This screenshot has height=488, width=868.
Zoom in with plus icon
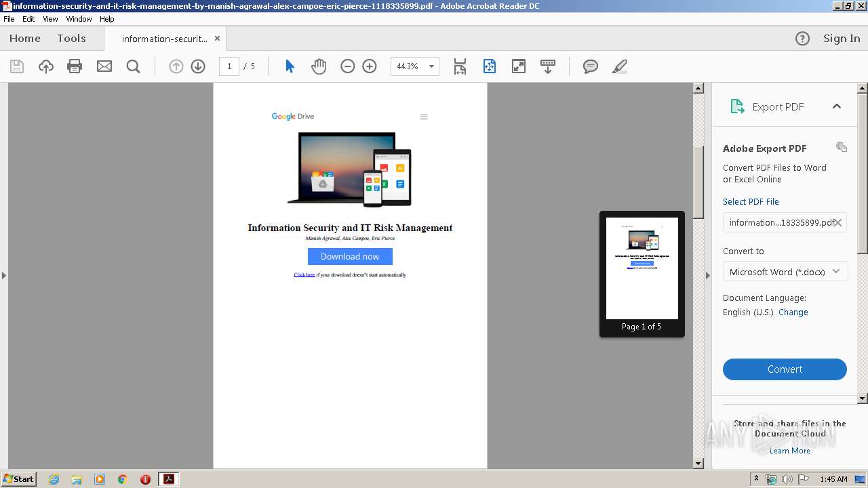pyautogui.click(x=370, y=66)
